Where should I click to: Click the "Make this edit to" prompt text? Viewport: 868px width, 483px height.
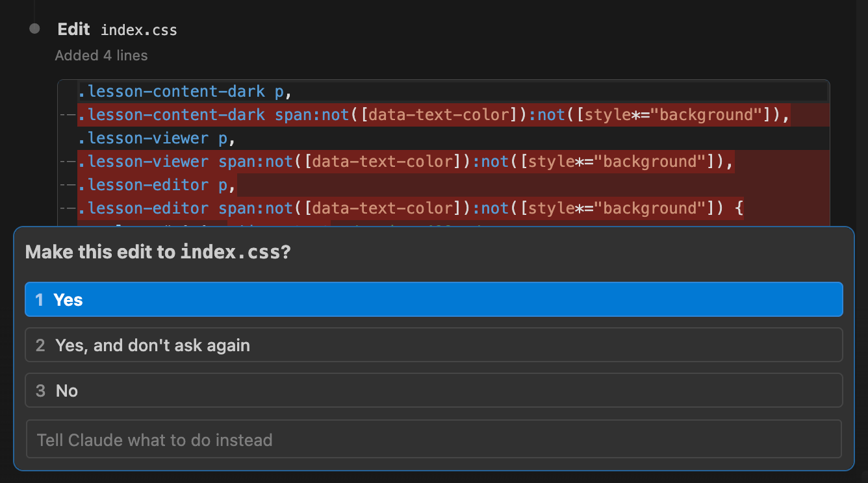point(101,252)
